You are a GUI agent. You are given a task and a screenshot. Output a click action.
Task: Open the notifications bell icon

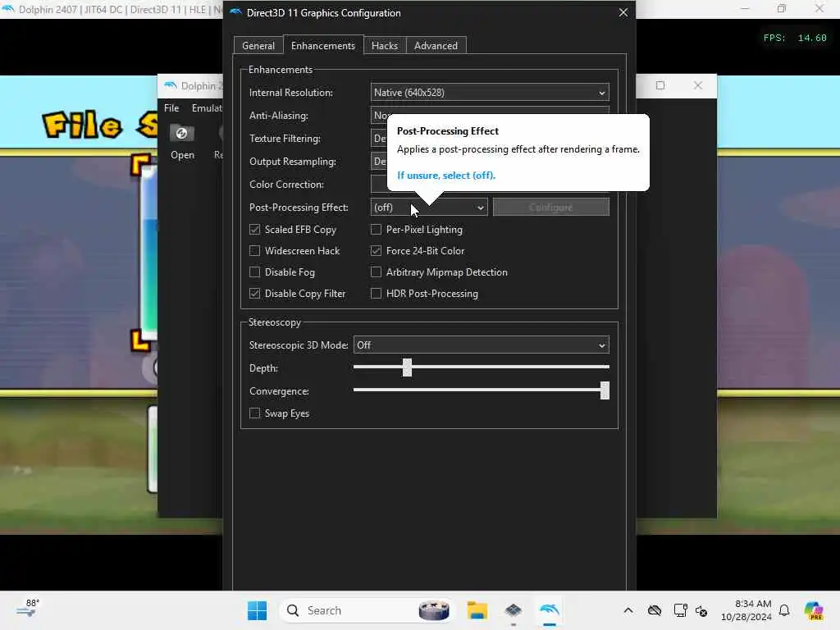[x=783, y=610]
